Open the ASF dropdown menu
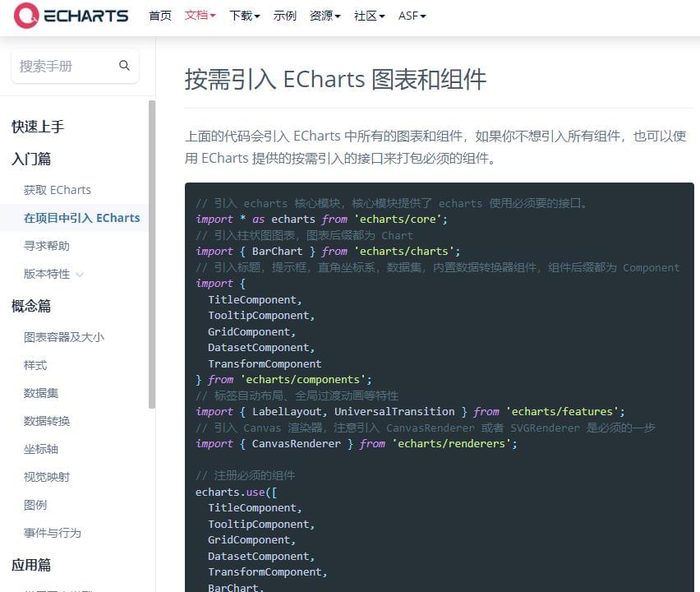Viewport: 700px width, 592px height. pos(412,16)
